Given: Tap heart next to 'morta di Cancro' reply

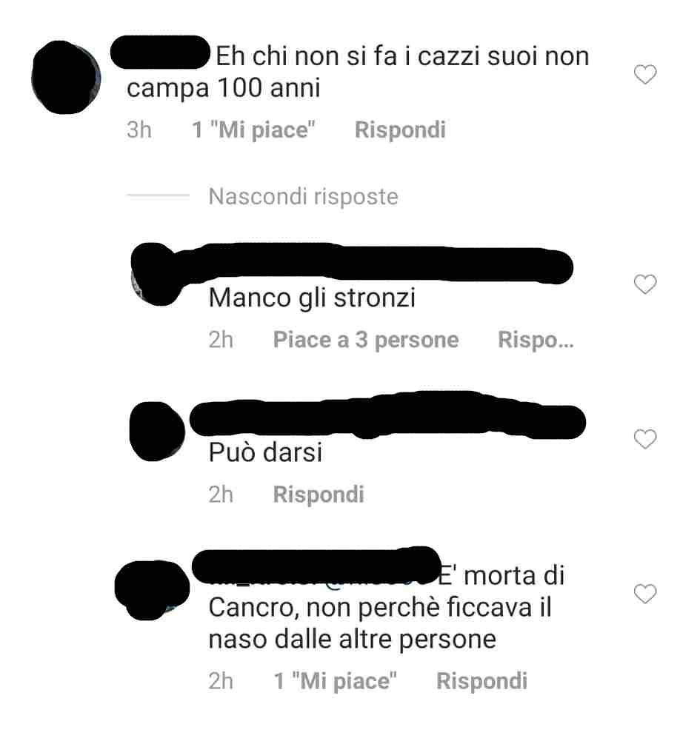Looking at the screenshot, I should (x=645, y=594).
